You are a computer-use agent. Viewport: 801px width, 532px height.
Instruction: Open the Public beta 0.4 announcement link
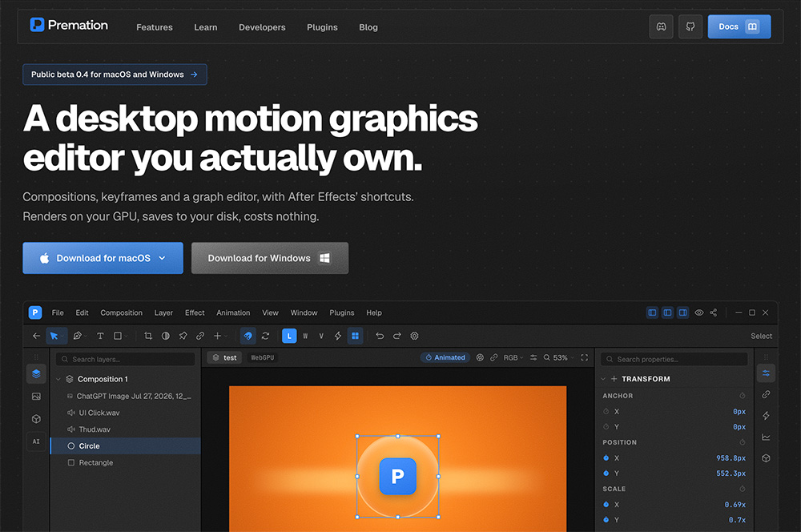[115, 75]
